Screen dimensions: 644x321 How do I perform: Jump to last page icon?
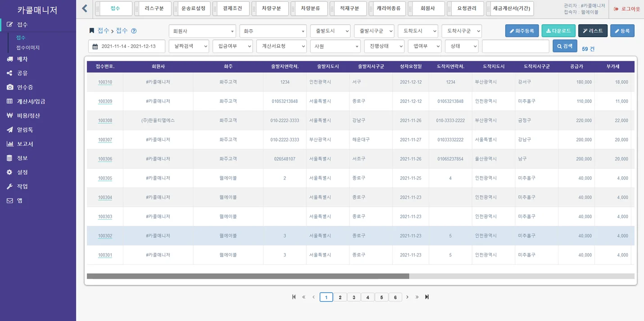pyautogui.click(x=427, y=297)
